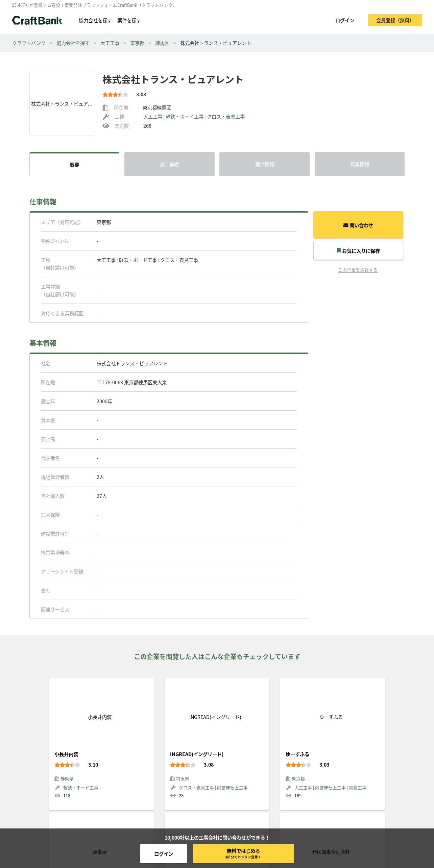Open ゆーすふる card thumbnail

tap(333, 713)
